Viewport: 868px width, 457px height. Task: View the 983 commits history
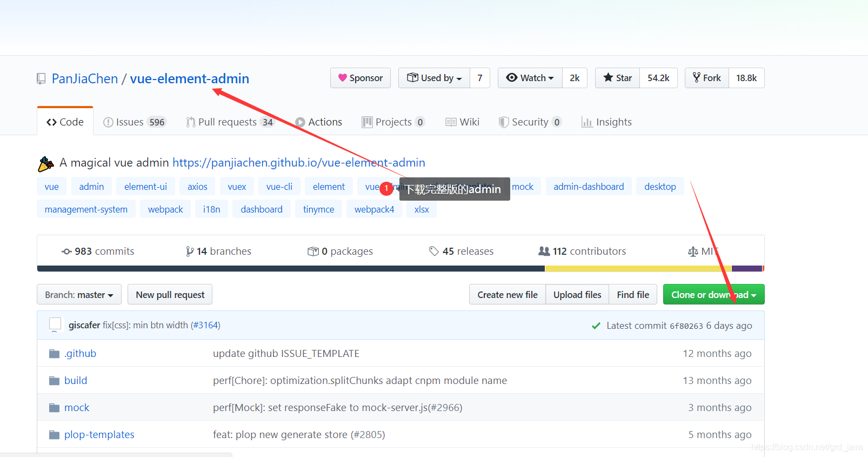(x=98, y=251)
